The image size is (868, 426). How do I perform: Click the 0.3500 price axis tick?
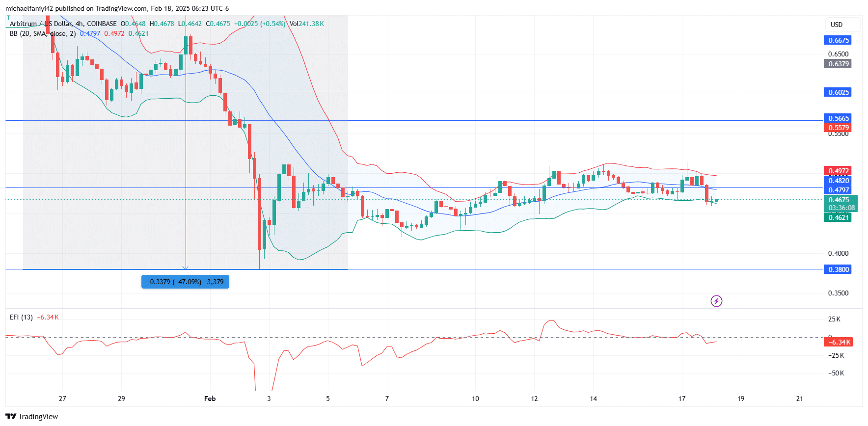[838, 293]
